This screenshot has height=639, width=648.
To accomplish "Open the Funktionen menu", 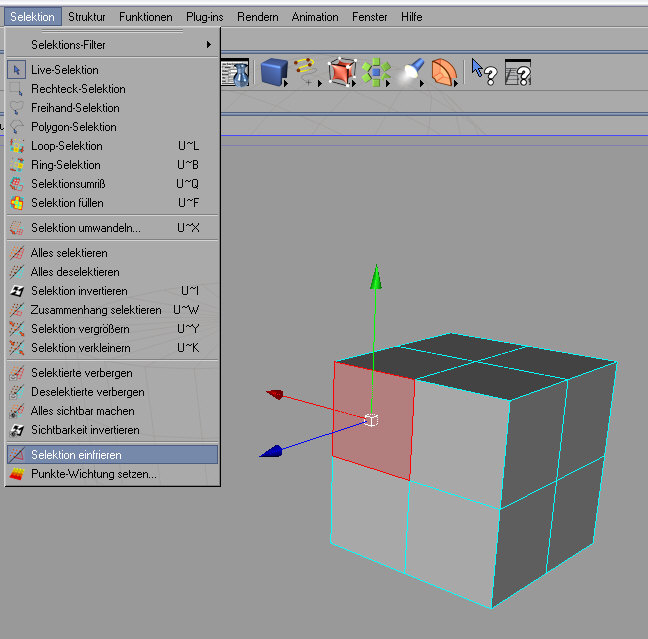I will (146, 17).
